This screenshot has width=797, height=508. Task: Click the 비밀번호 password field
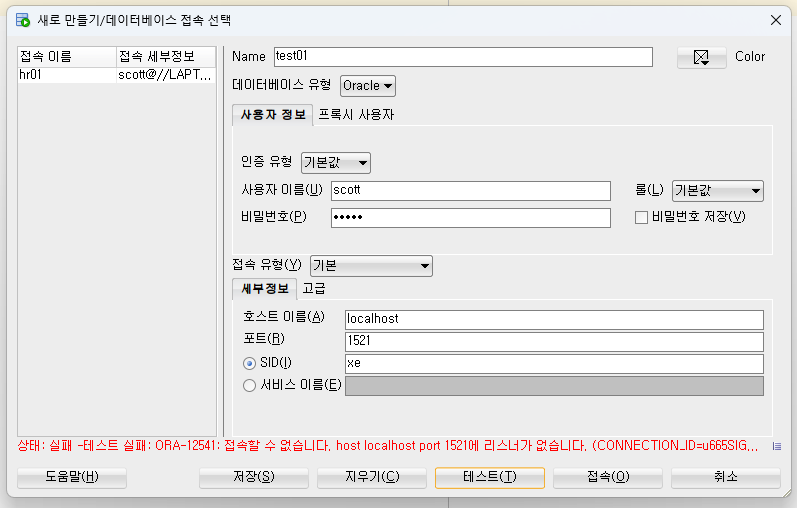click(471, 218)
